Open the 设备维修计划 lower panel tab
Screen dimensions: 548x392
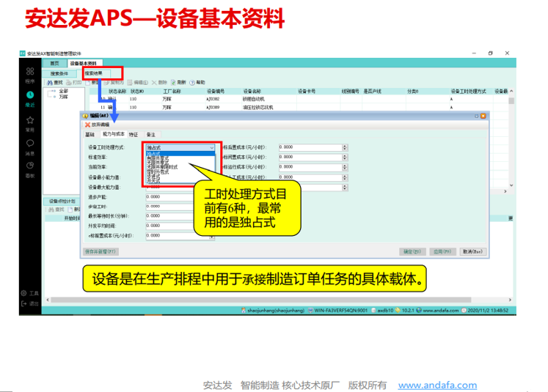(x=62, y=201)
